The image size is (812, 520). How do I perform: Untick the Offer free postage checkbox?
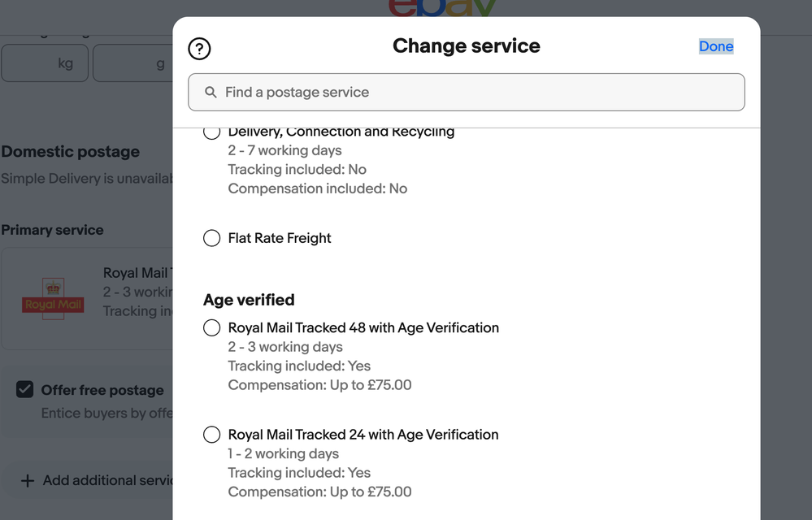point(25,390)
